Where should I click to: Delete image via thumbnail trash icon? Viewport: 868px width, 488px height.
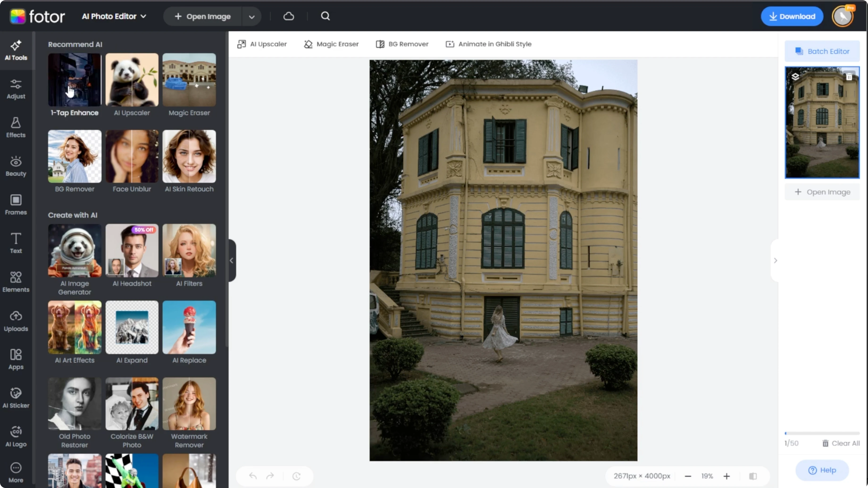point(849,77)
